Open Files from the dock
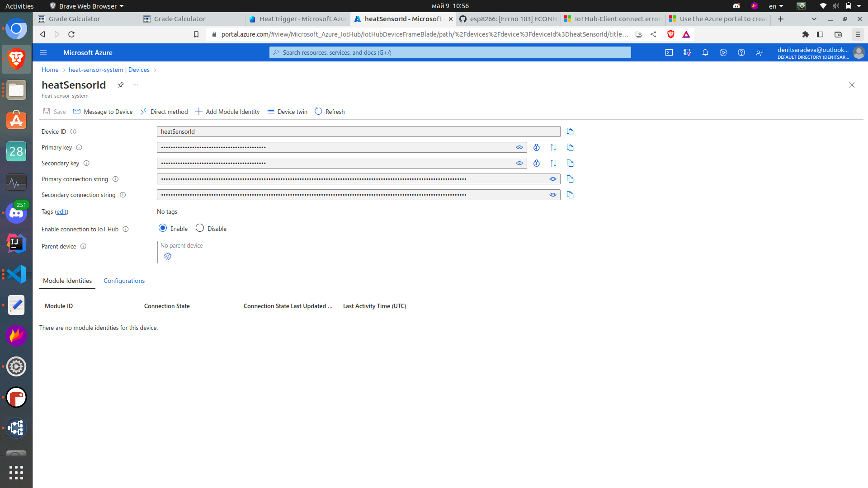The height and width of the screenshot is (488, 868). pyautogui.click(x=16, y=90)
